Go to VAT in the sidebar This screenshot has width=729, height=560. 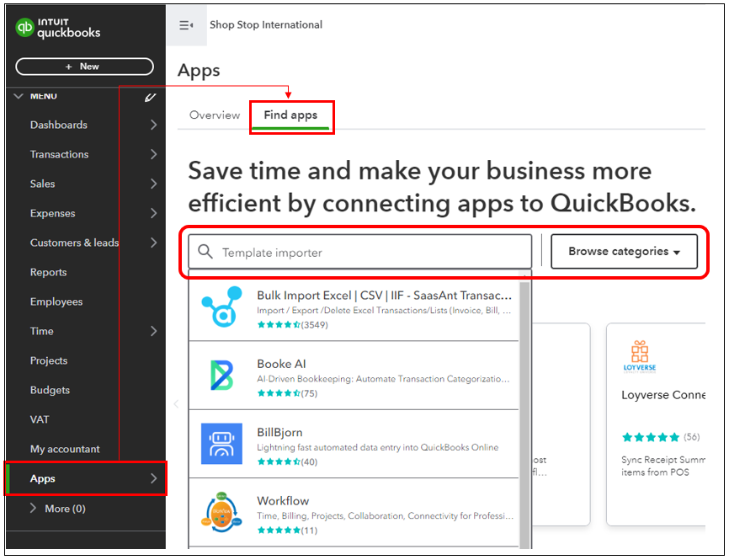(x=40, y=419)
